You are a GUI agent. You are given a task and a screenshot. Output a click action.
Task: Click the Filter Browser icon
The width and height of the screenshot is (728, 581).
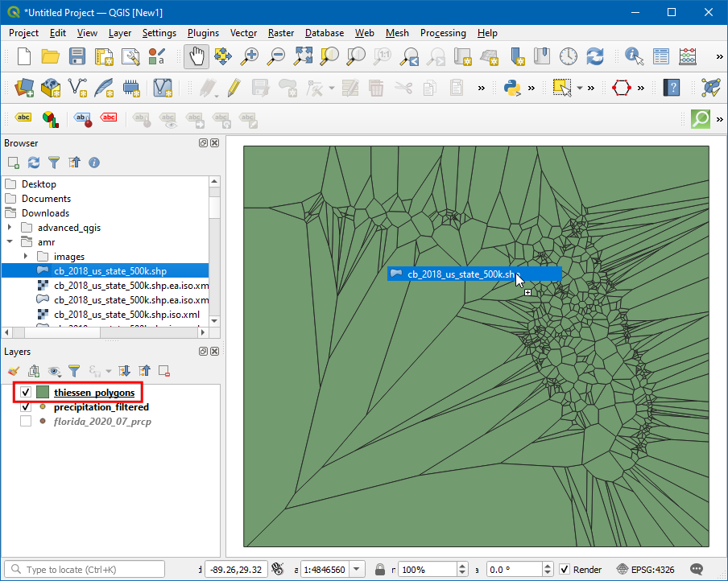pos(54,163)
